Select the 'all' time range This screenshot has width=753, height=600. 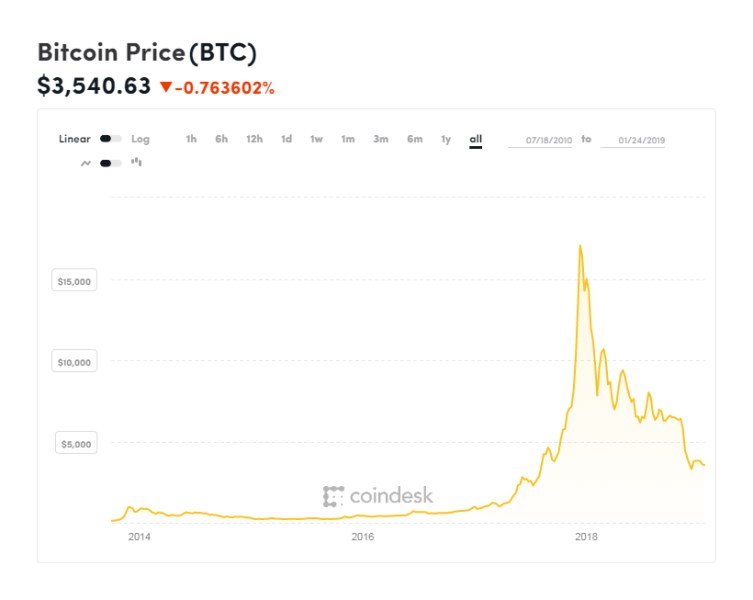pyautogui.click(x=476, y=139)
